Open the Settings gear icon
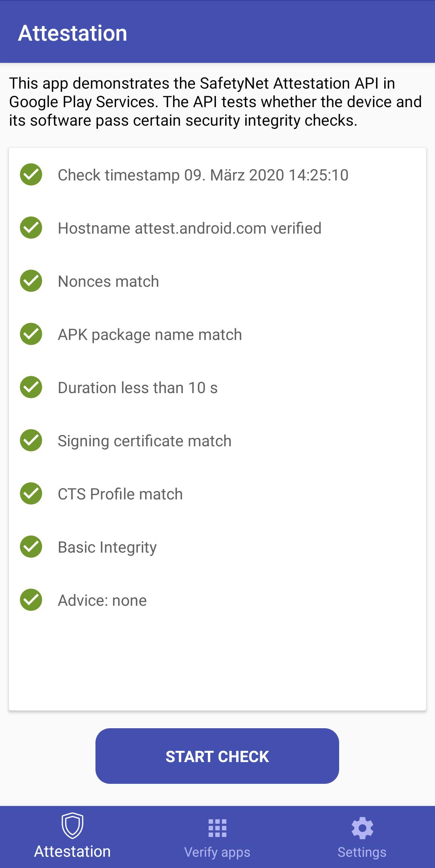The image size is (435, 868). (362, 828)
